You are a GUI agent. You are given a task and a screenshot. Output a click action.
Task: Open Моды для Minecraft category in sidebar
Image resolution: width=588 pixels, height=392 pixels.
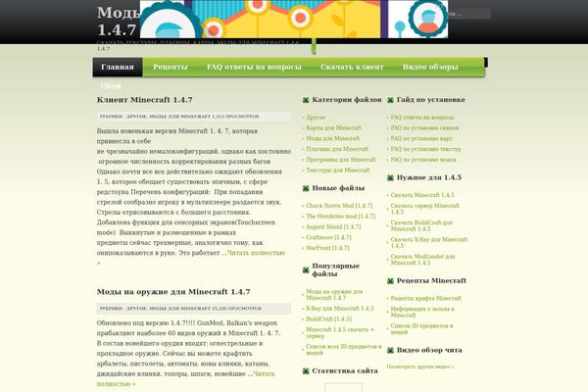[332, 138]
